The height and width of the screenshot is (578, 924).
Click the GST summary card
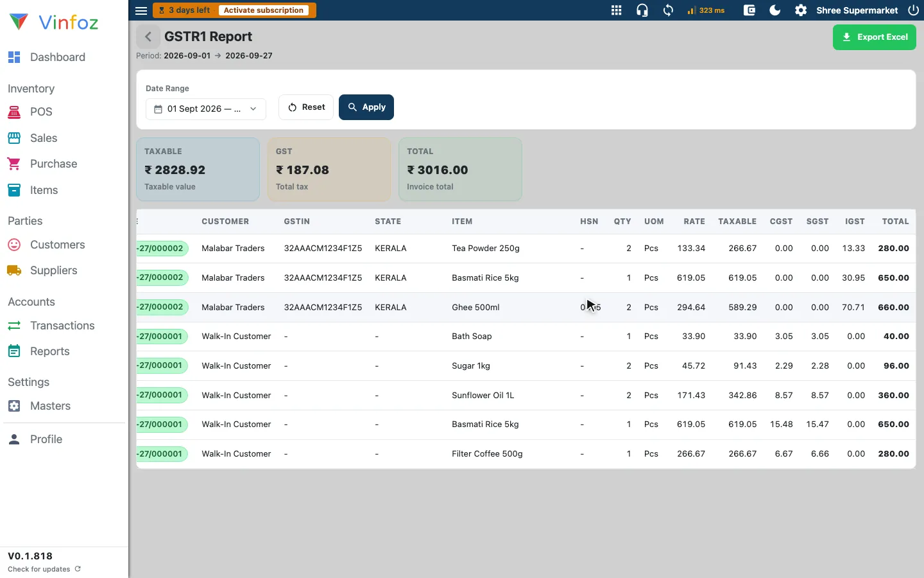(329, 170)
